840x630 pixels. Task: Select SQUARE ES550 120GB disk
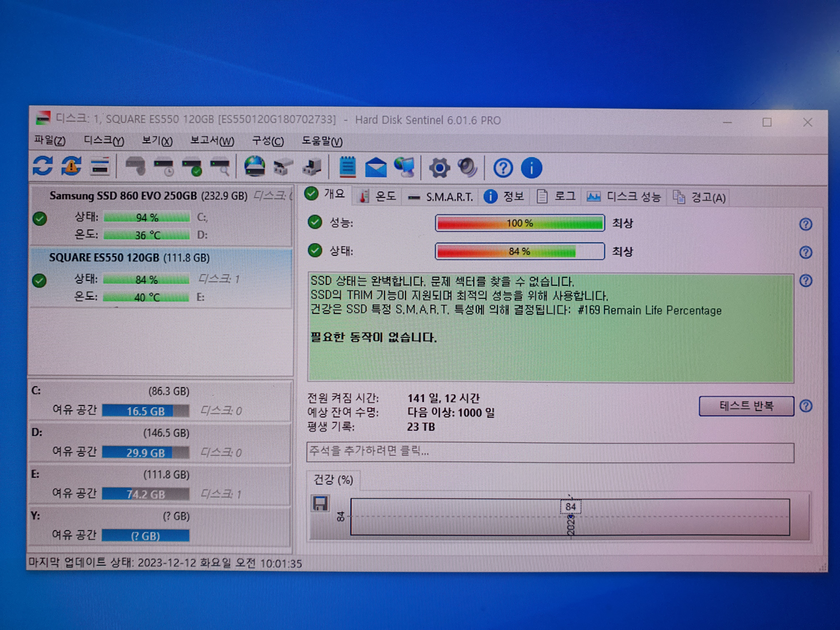pos(161,277)
